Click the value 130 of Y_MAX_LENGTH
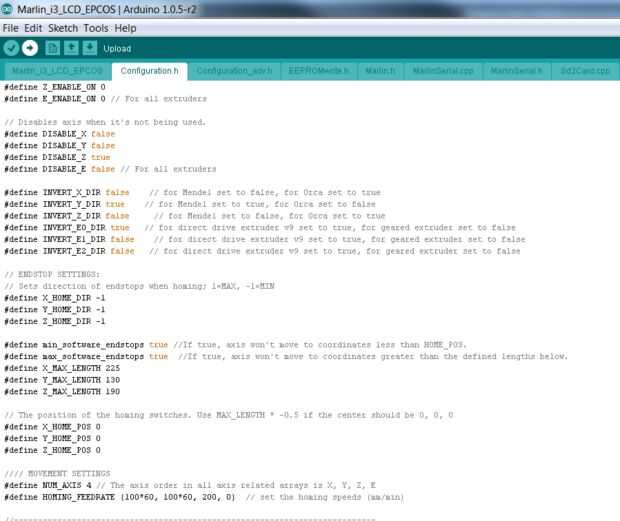Viewport: 620px width, 521px height. click(113, 380)
